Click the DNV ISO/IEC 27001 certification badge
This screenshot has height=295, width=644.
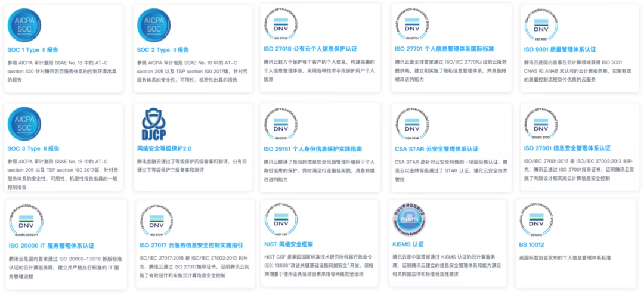click(x=541, y=123)
